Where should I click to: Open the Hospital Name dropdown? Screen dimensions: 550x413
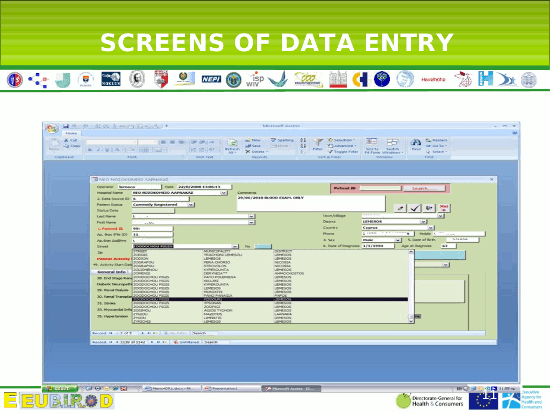pos(223,193)
